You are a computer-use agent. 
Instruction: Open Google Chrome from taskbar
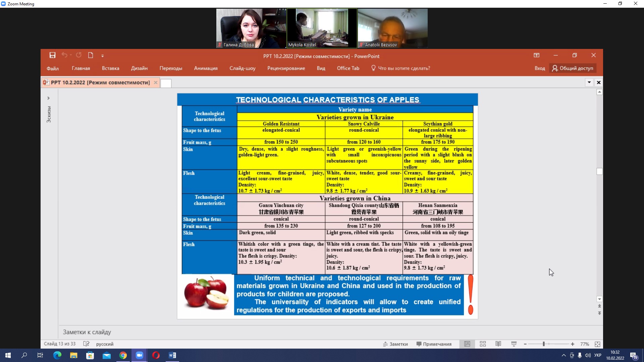tap(123, 355)
